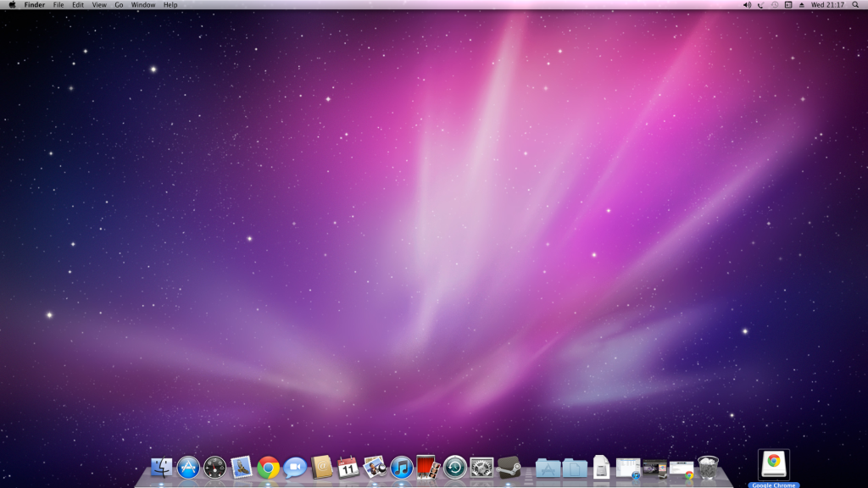Screen dimensions: 868x488
Task: Launch iTunes from the dock
Action: (x=402, y=467)
